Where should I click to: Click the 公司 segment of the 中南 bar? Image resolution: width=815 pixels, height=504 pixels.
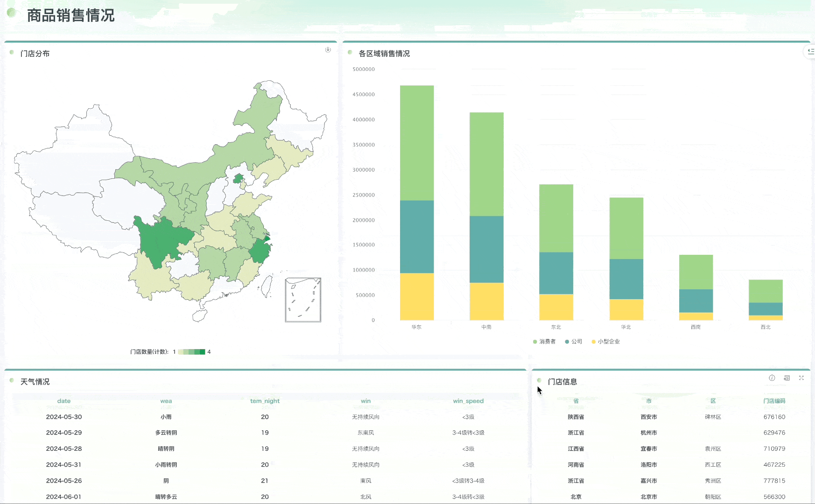(486, 249)
